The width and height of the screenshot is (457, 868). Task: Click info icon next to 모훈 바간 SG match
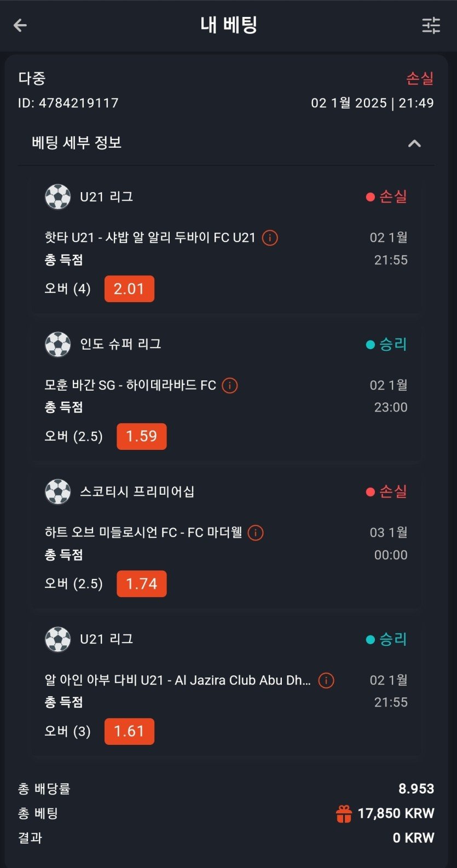point(230,385)
